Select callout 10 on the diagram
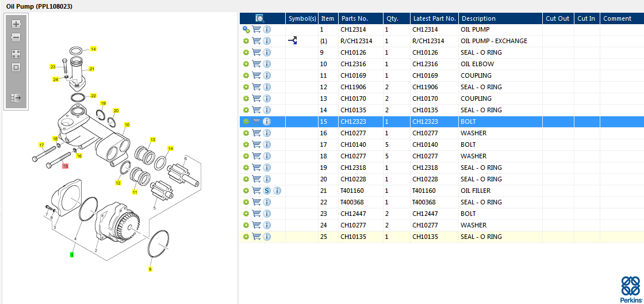 [x=127, y=124]
